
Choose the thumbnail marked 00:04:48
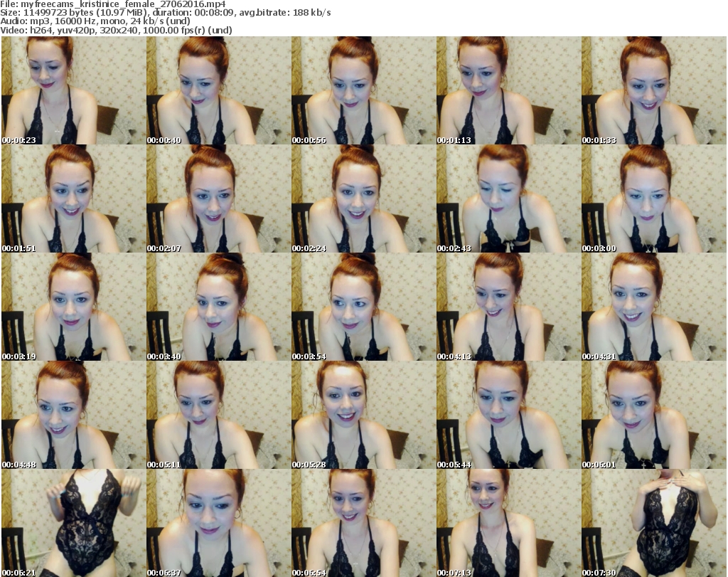pos(74,415)
